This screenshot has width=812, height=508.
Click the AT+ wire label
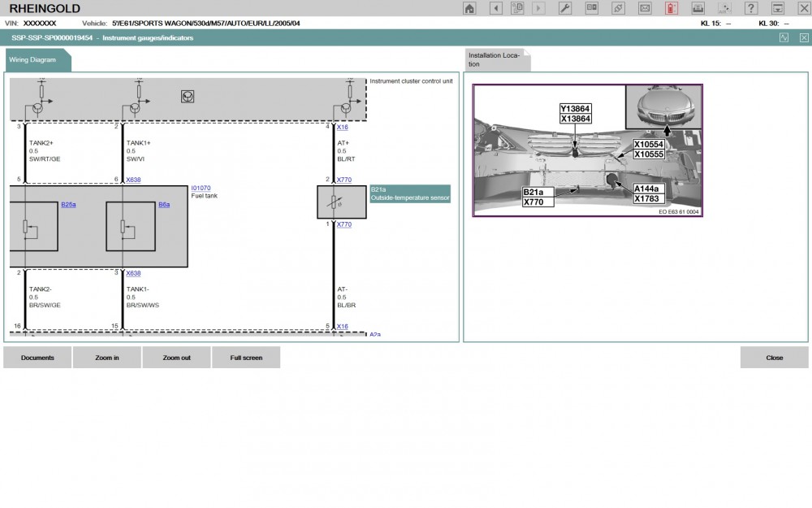(x=343, y=143)
